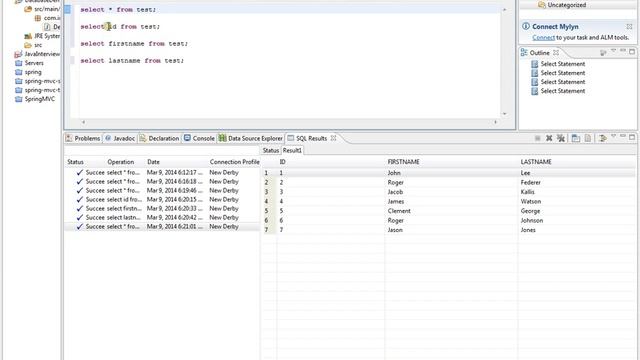This screenshot has width=640, height=360.
Task: Open the Data Source Explorer tab
Action: pos(251,138)
